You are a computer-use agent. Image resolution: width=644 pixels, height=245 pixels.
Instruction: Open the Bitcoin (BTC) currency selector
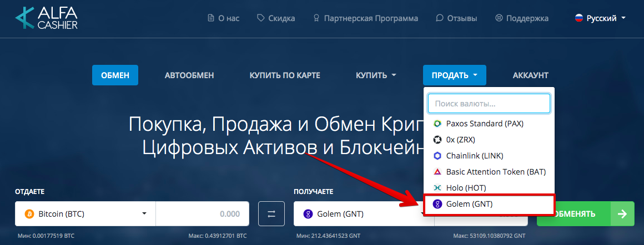tap(85, 214)
